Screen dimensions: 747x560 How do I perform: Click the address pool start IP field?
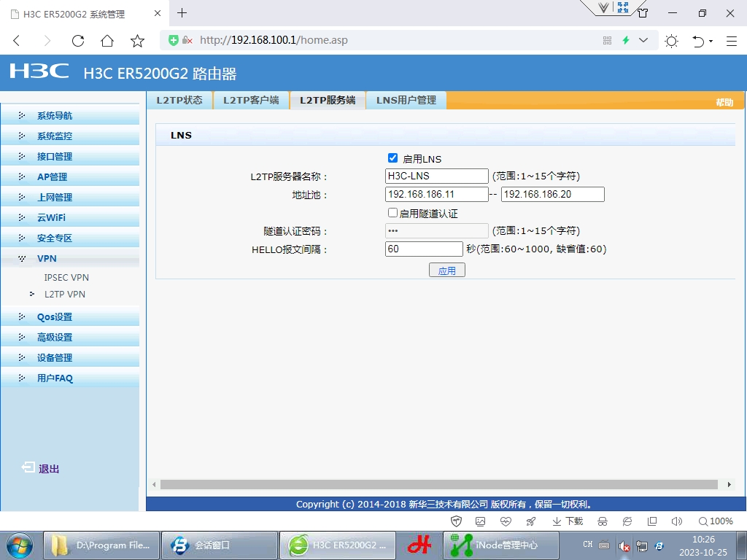(436, 194)
